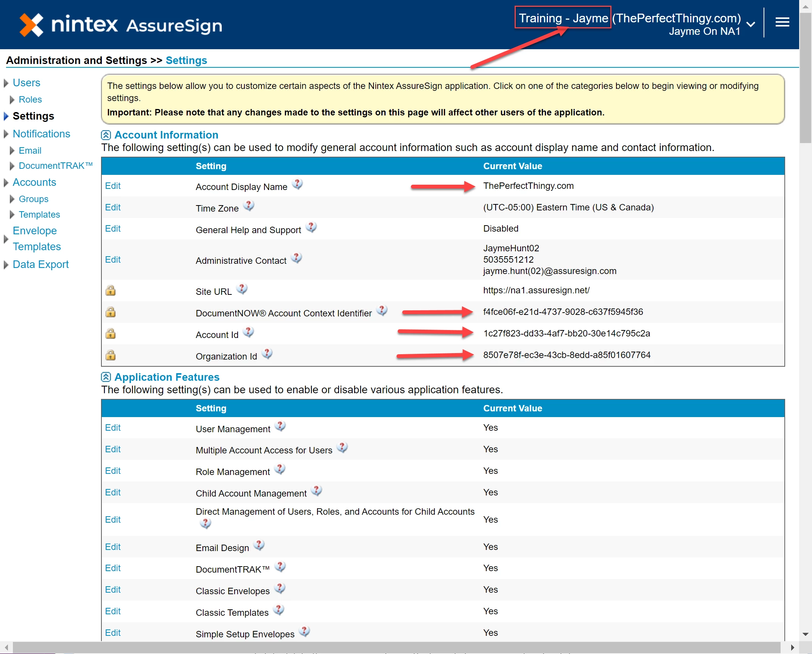
Task: Click help icon next to Email Design
Action: pos(259,545)
